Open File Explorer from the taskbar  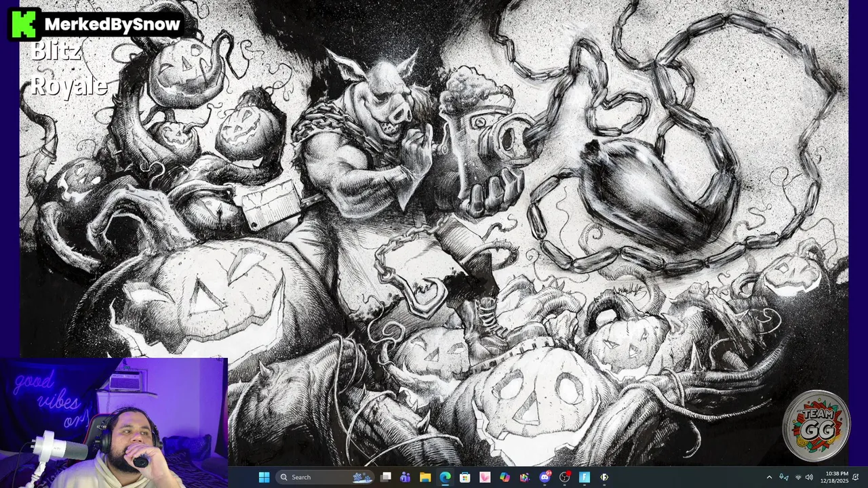(425, 477)
